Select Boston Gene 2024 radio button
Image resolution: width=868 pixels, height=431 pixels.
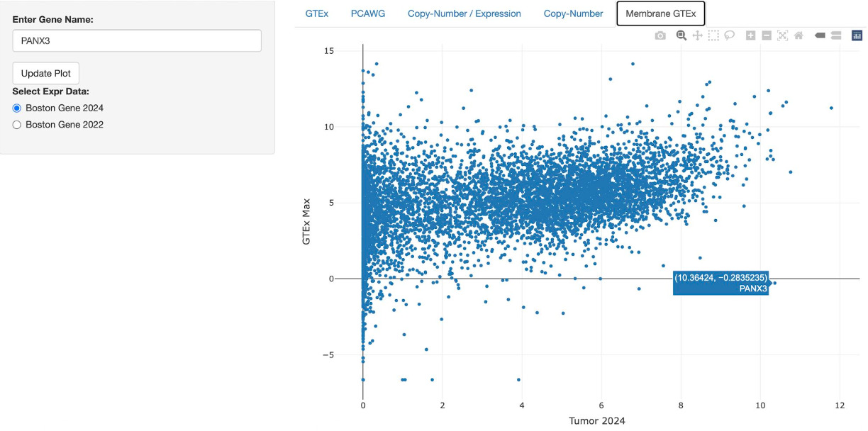click(x=17, y=108)
